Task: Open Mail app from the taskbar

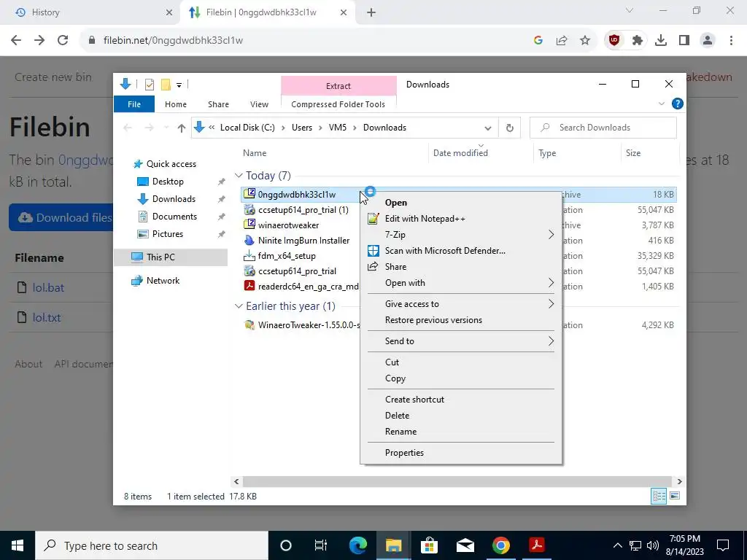Action: [x=465, y=545]
